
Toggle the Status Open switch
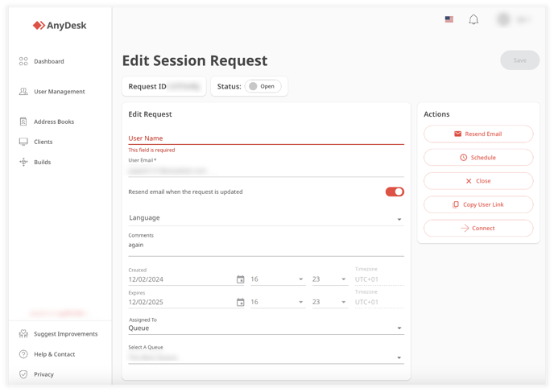pyautogui.click(x=263, y=86)
